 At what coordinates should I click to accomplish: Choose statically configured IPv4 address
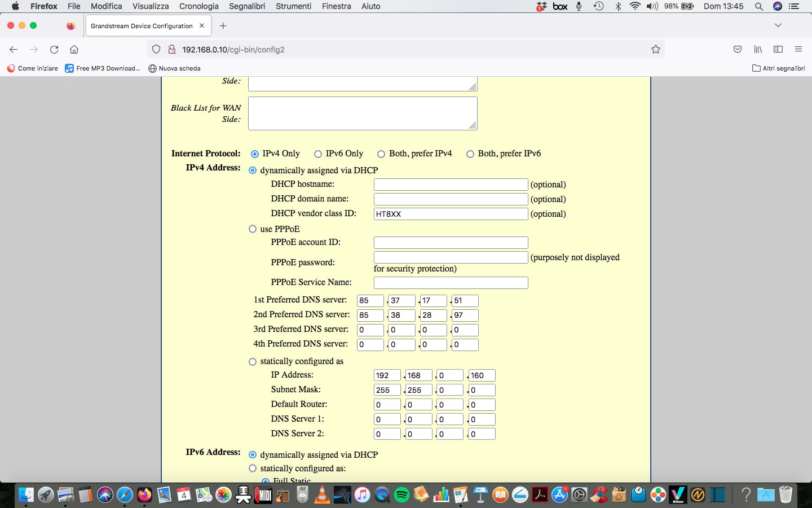pyautogui.click(x=253, y=362)
